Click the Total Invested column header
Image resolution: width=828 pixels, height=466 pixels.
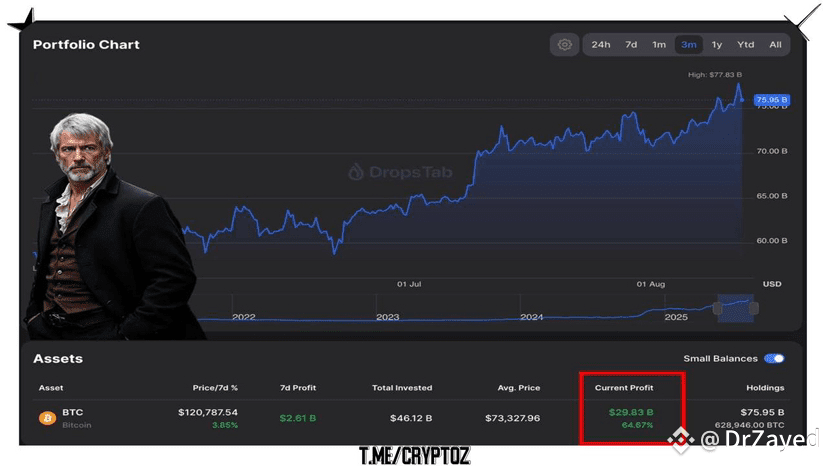pyautogui.click(x=402, y=388)
